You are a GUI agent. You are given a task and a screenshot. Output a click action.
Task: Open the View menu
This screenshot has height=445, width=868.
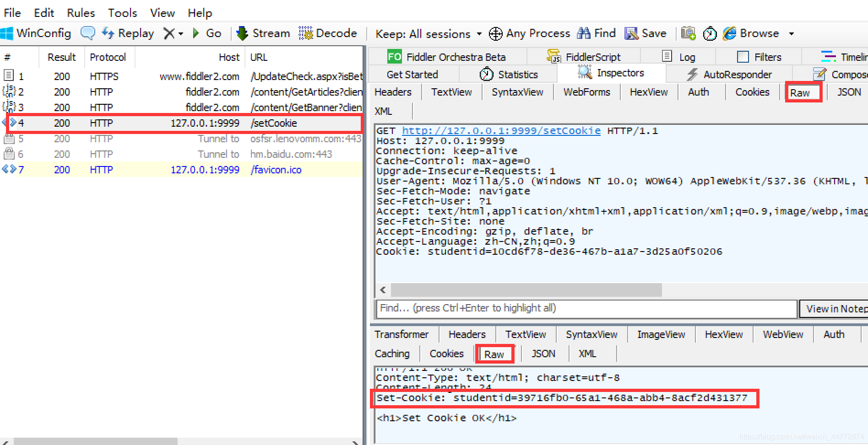pos(163,13)
